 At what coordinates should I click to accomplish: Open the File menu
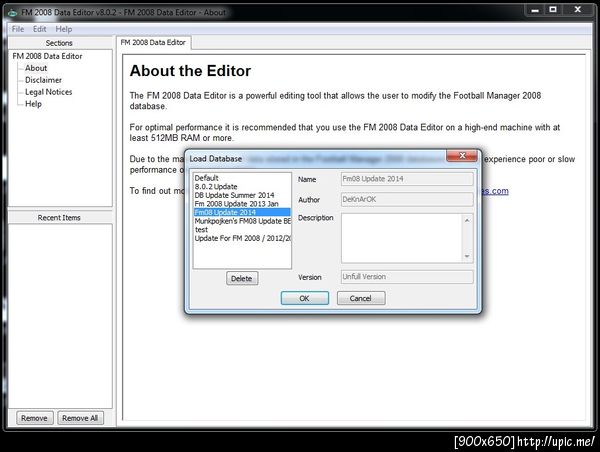tap(18, 29)
